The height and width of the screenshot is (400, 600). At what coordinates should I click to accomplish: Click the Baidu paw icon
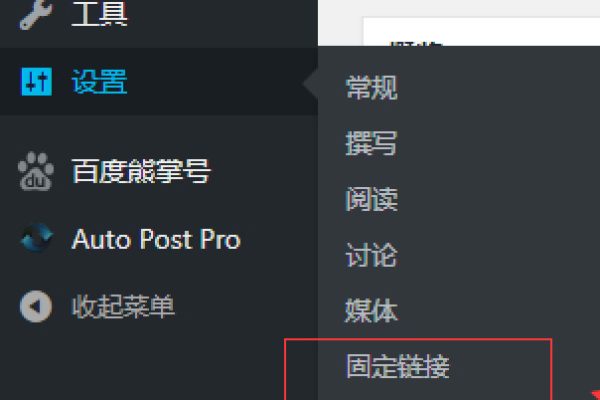point(36,171)
